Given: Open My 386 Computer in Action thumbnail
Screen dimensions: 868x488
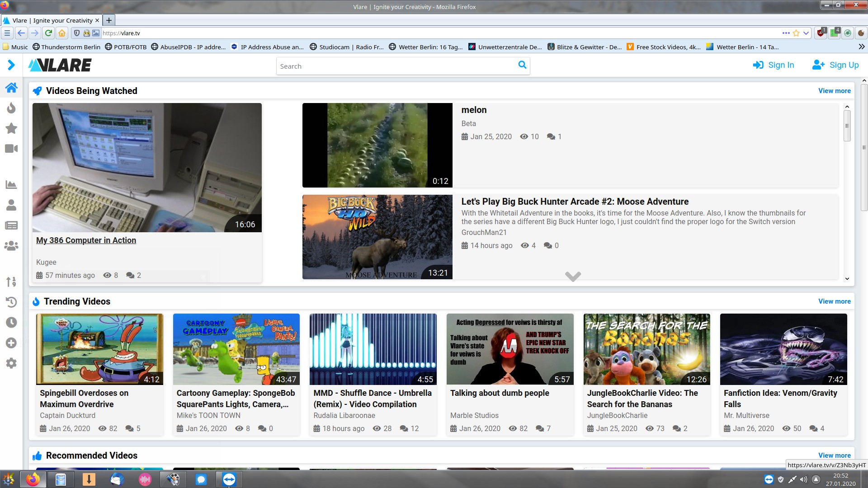Looking at the screenshot, I should [x=147, y=168].
